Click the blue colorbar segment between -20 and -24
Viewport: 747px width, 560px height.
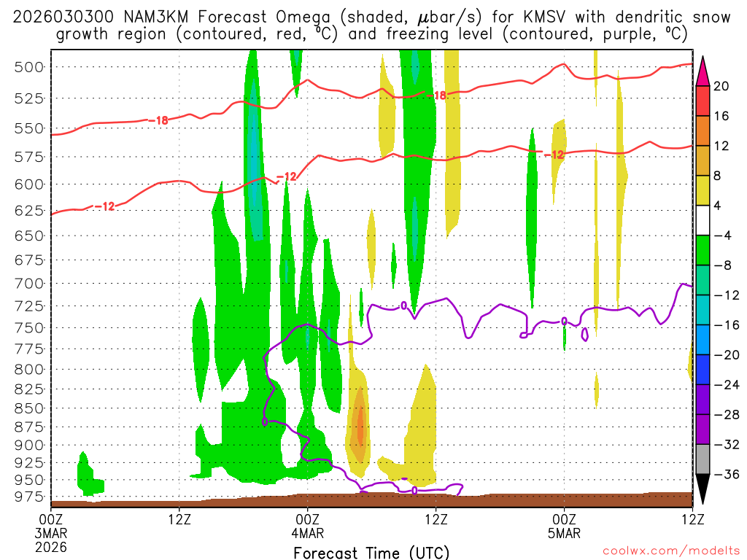[703, 370]
